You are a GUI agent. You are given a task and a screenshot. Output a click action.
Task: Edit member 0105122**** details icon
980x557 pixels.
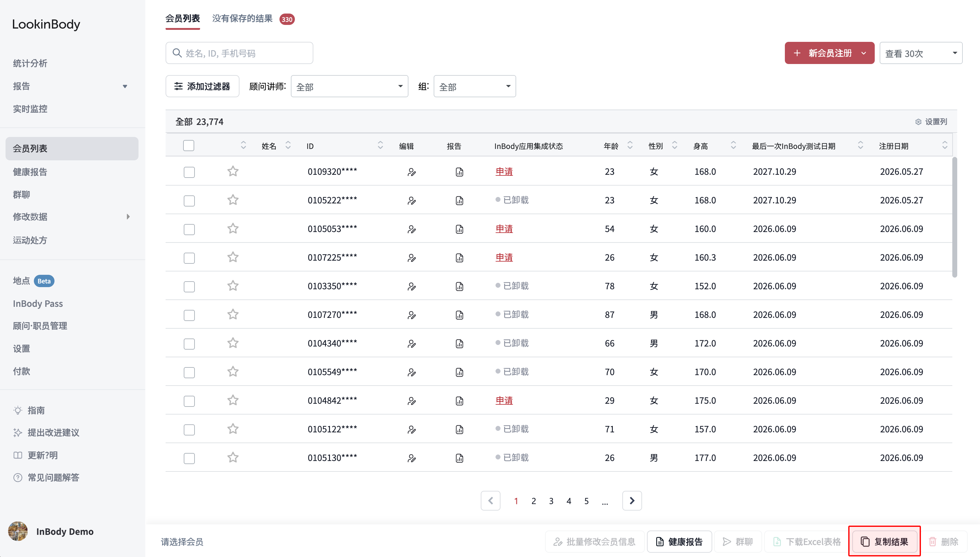coord(412,430)
